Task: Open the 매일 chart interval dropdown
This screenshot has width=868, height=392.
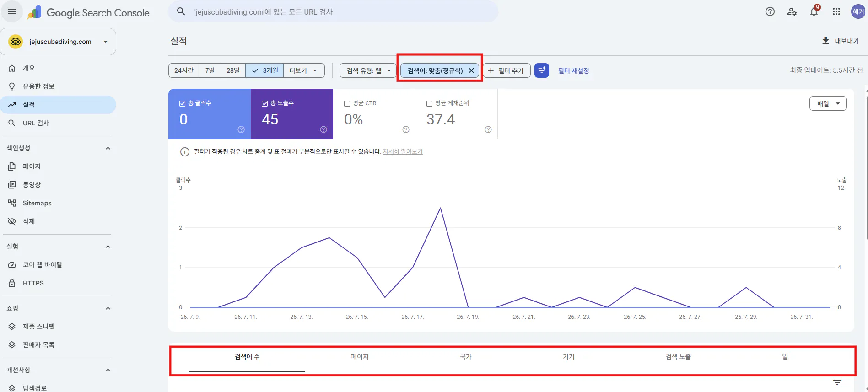Action: (x=828, y=103)
